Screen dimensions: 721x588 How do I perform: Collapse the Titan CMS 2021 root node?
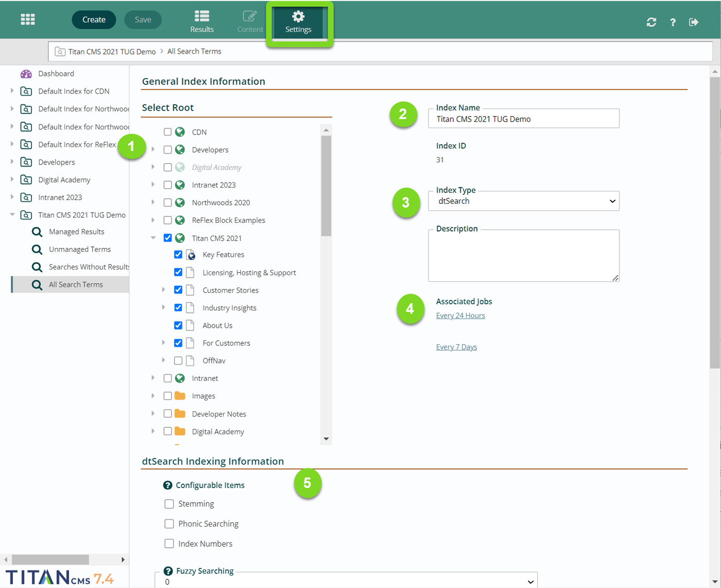(x=153, y=238)
